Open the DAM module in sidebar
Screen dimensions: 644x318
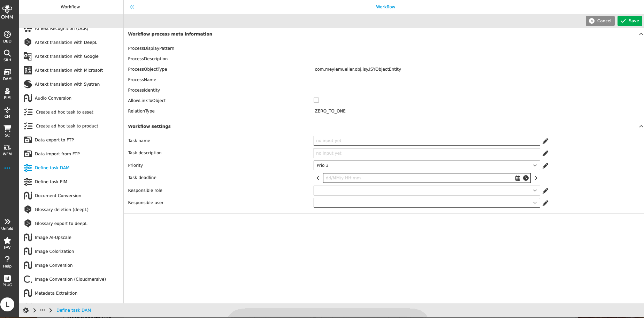pyautogui.click(x=7, y=74)
